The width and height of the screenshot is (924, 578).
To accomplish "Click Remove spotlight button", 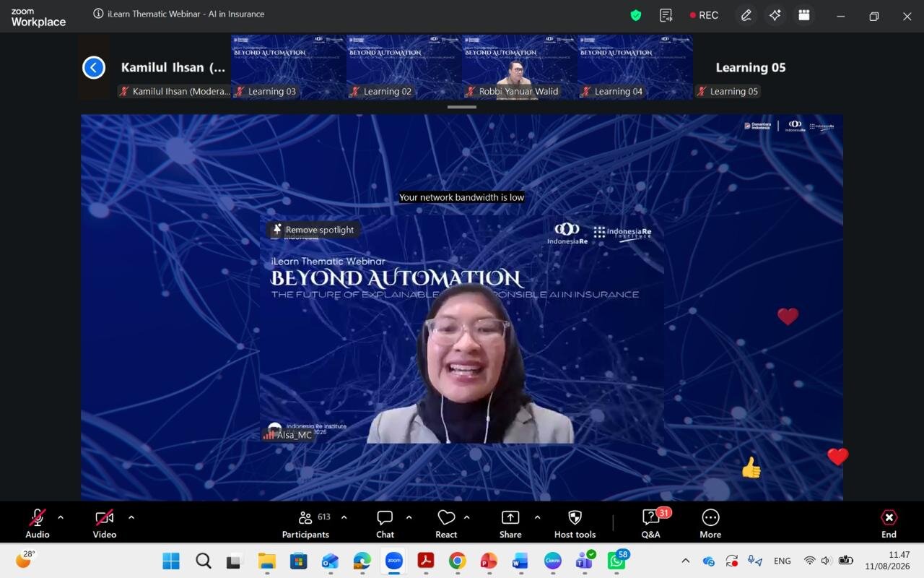I will (x=313, y=230).
